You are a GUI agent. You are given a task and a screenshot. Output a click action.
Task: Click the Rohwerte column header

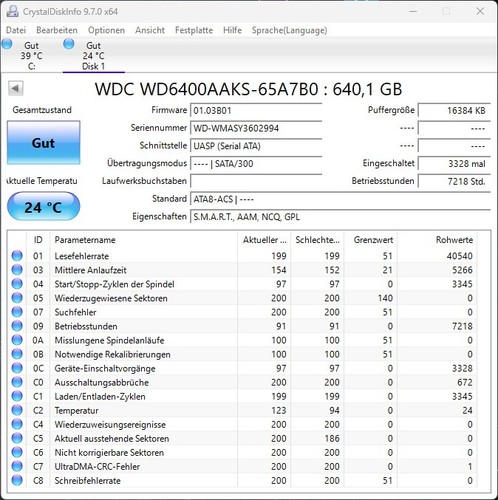pyautogui.click(x=437, y=240)
